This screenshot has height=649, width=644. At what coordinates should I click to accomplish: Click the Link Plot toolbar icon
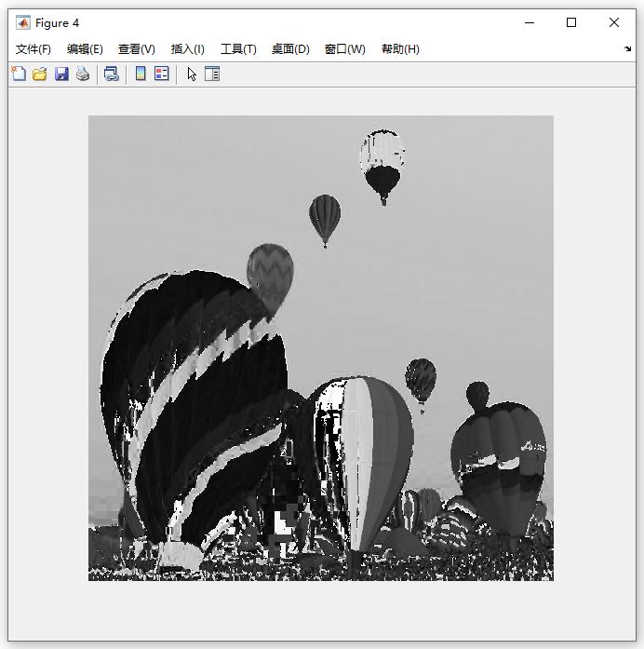(112, 74)
